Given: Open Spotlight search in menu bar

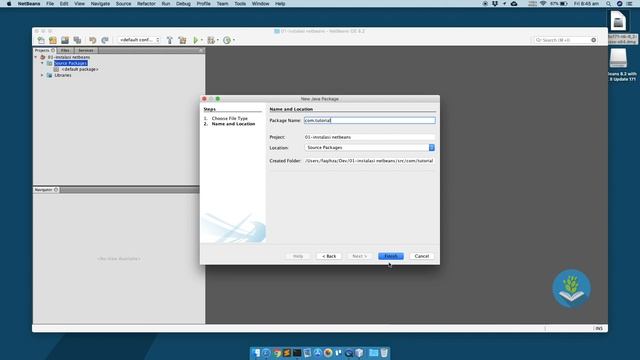Looking at the screenshot, I should tap(608, 4).
